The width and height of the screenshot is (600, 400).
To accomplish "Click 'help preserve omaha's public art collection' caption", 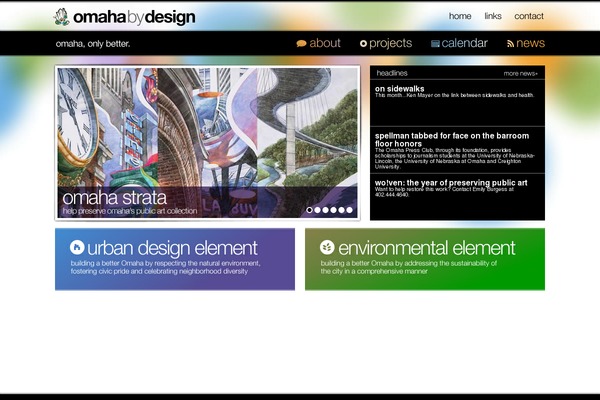I will 130,211.
